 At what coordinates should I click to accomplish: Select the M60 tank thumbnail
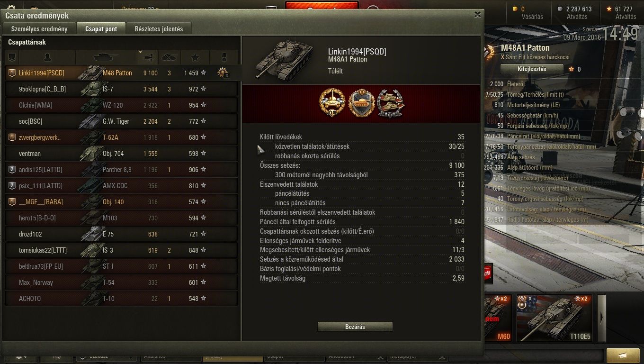[498, 318]
